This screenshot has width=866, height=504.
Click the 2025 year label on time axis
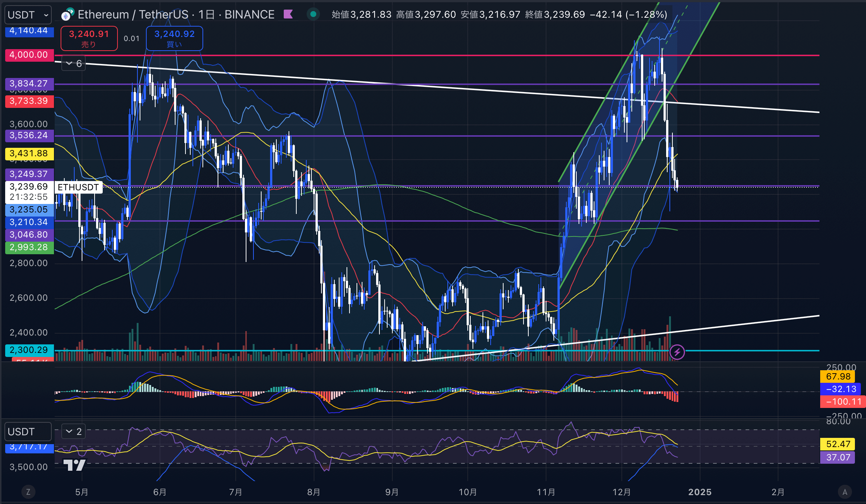(x=700, y=492)
